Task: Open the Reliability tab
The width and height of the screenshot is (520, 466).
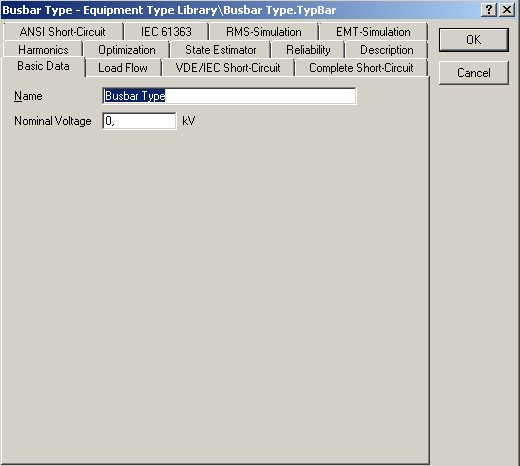Action: (x=308, y=50)
